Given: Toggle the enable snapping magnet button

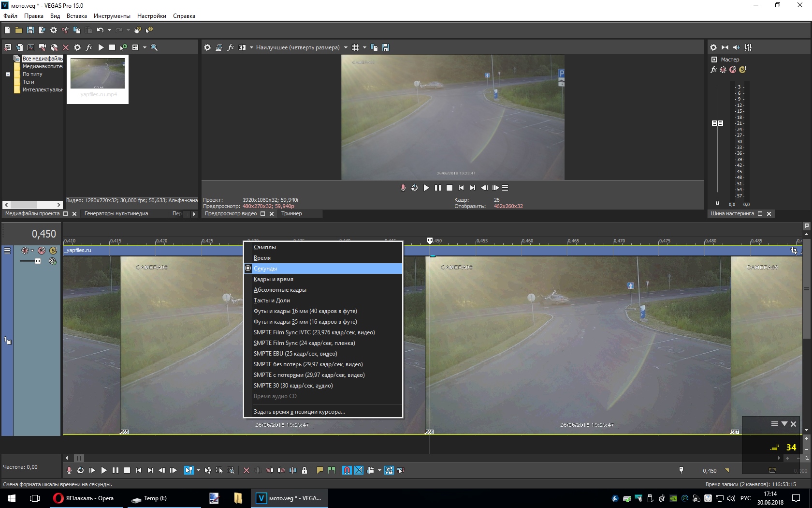Looking at the screenshot, I should pyautogui.click(x=347, y=470).
